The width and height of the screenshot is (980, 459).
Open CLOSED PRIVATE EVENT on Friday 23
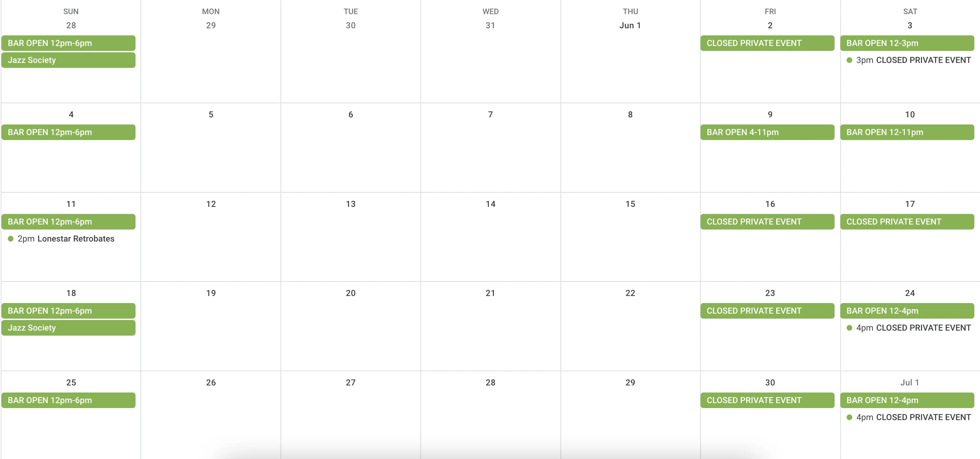coord(767,311)
